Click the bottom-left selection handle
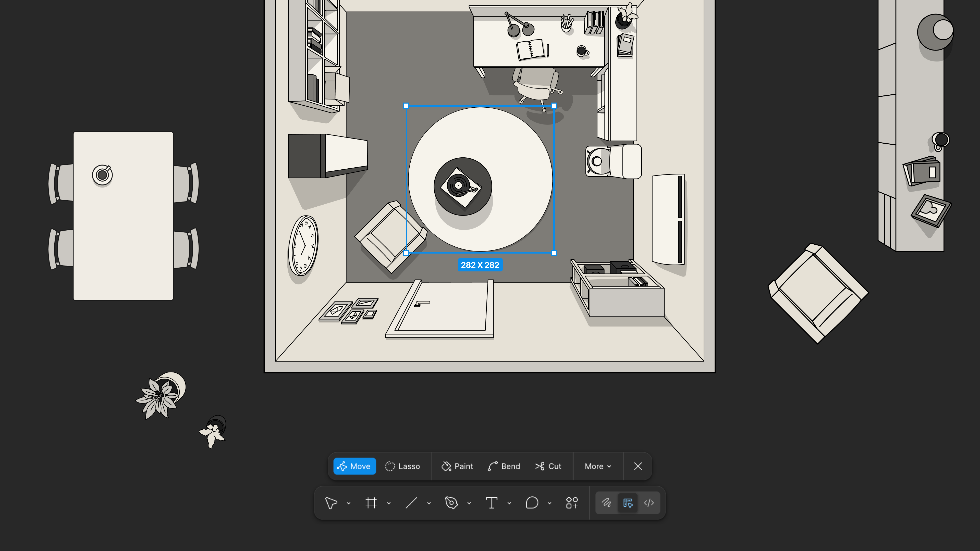This screenshot has width=980, height=551. tap(406, 253)
